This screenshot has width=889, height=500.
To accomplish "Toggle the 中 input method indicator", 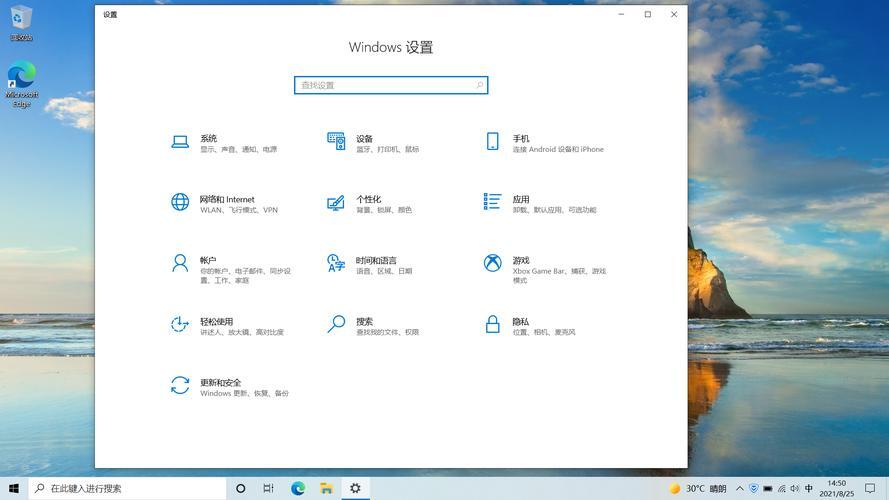I will 809,488.
